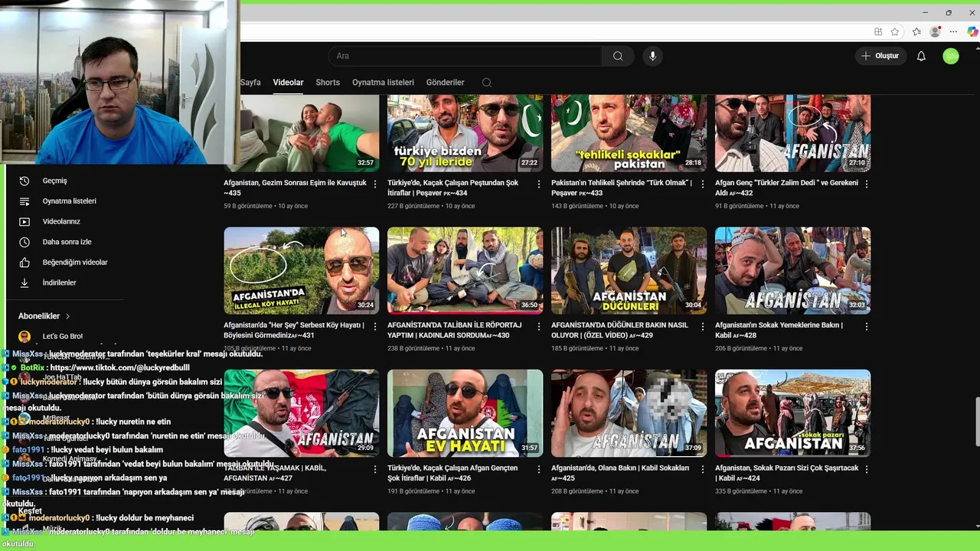Click the YouTube search magnifier button
The height and width of the screenshot is (551, 980).
point(618,56)
